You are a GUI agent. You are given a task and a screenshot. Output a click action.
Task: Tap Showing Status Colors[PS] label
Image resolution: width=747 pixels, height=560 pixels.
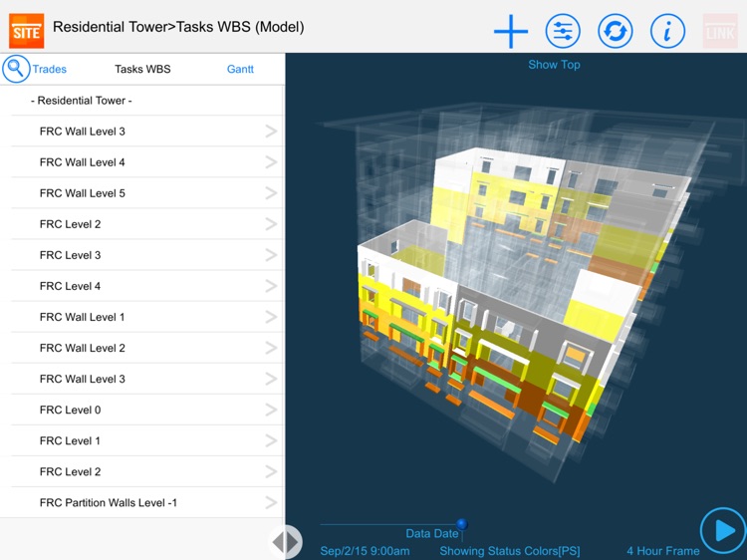510,551
